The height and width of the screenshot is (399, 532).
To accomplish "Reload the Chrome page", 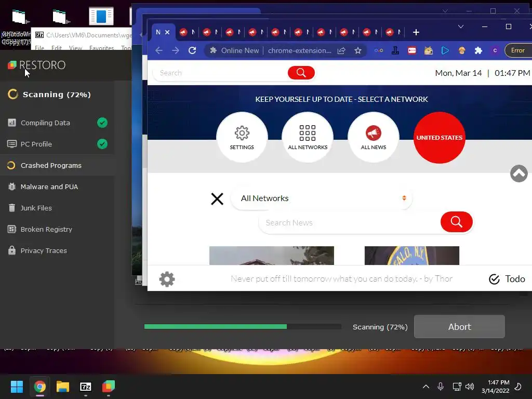I will (x=192, y=50).
